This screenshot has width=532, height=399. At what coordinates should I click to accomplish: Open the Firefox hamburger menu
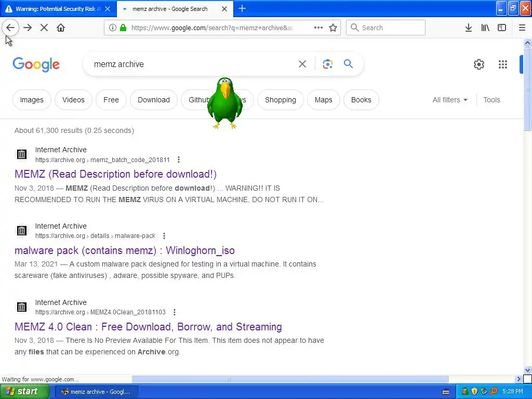coord(522,28)
